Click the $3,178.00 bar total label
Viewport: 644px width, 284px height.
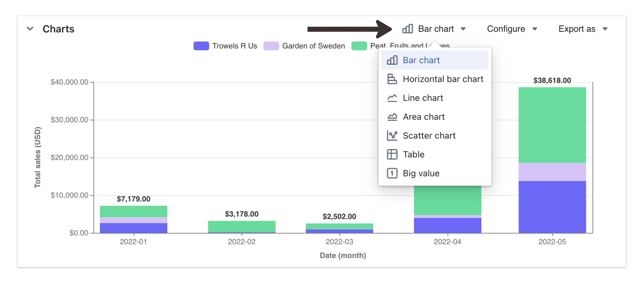point(242,214)
